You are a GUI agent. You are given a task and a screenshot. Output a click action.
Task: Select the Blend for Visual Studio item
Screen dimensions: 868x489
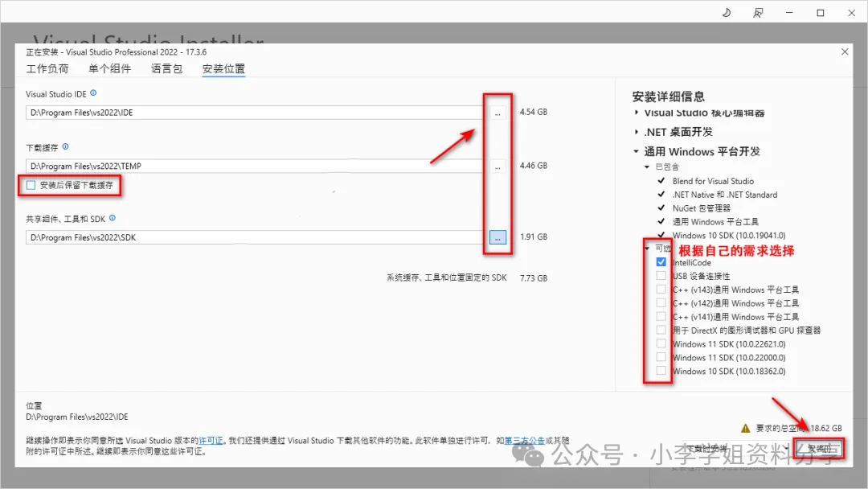[713, 181]
